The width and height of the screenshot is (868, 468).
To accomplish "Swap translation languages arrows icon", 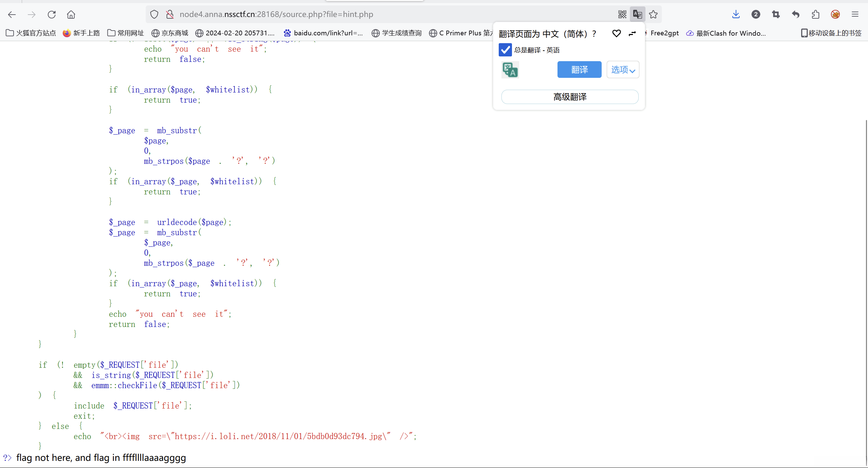I will (x=632, y=33).
